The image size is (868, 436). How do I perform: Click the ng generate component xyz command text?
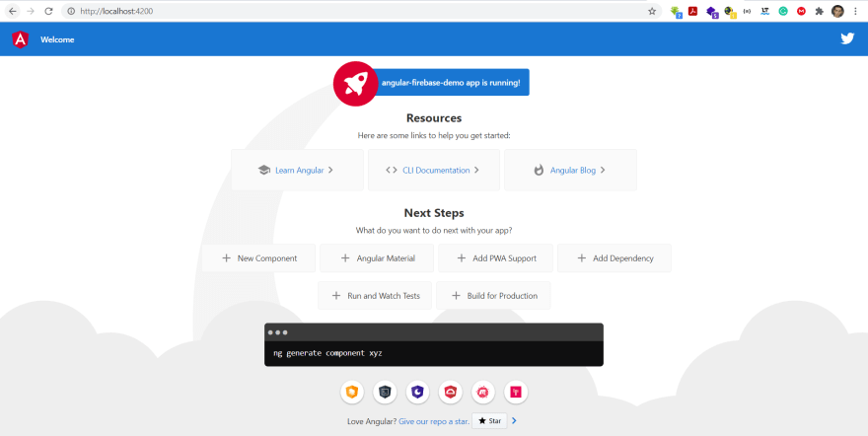[327, 353]
